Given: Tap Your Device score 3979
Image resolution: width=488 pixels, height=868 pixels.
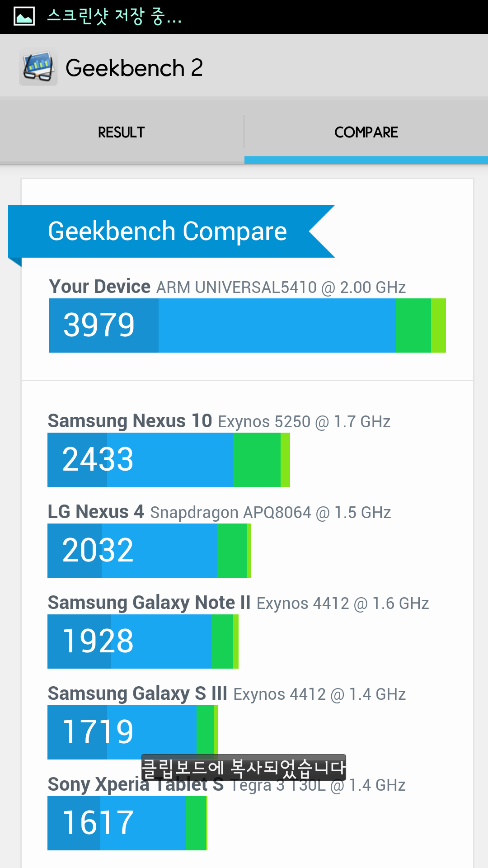Looking at the screenshot, I should (99, 325).
